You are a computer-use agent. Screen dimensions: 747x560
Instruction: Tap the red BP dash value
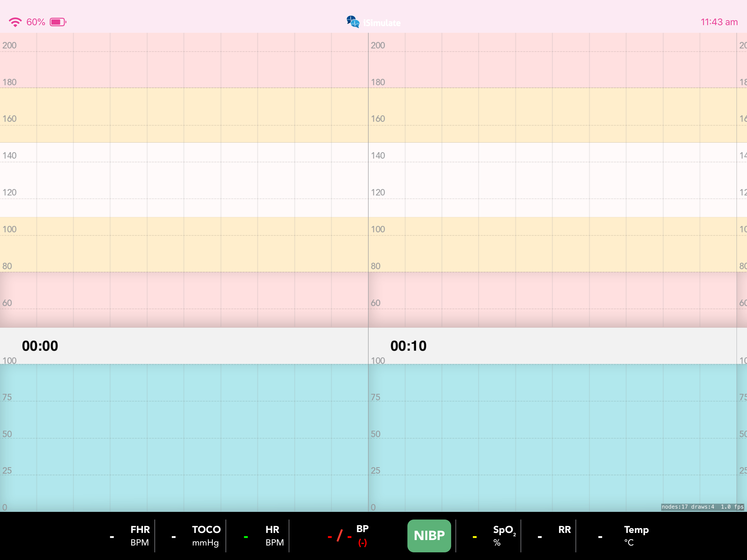pyautogui.click(x=339, y=536)
